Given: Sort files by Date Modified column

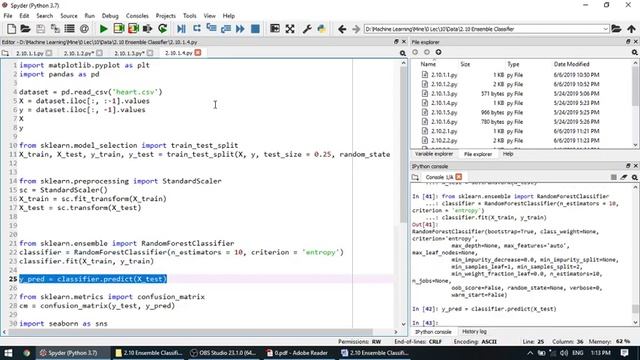Looking at the screenshot, I should tap(571, 64).
